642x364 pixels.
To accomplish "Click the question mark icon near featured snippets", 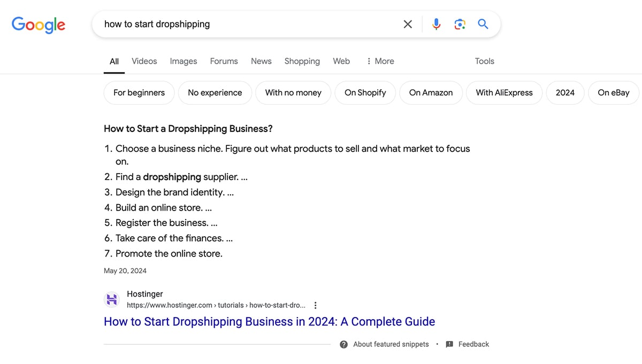I will 343,344.
